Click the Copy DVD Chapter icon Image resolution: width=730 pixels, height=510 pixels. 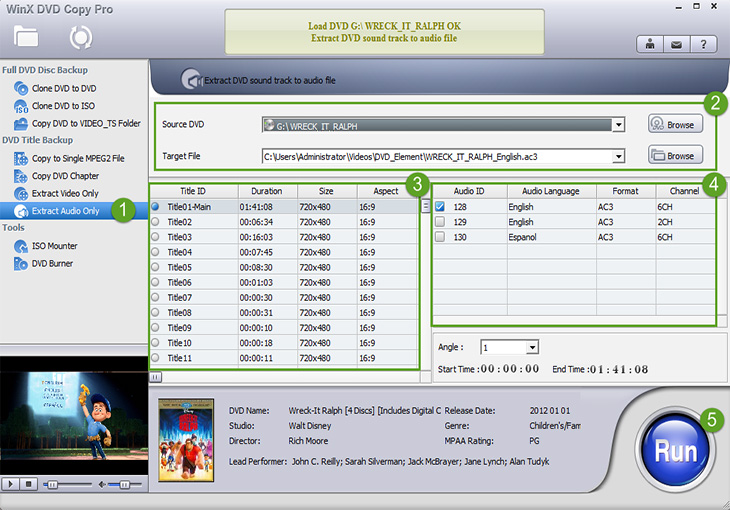[21, 176]
